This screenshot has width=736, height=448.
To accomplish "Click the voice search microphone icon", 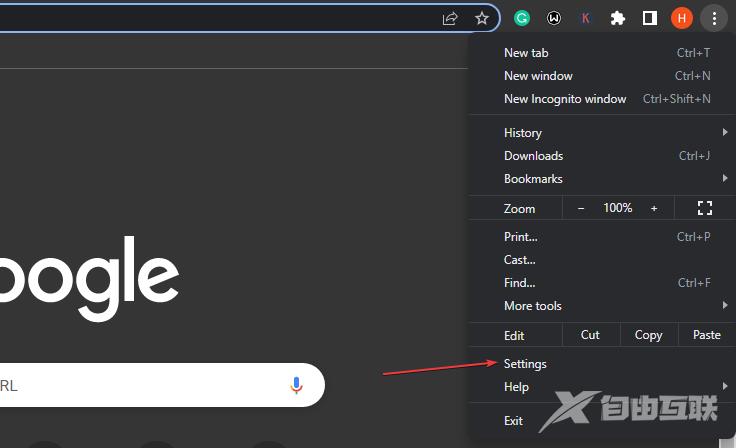I will (x=296, y=386).
